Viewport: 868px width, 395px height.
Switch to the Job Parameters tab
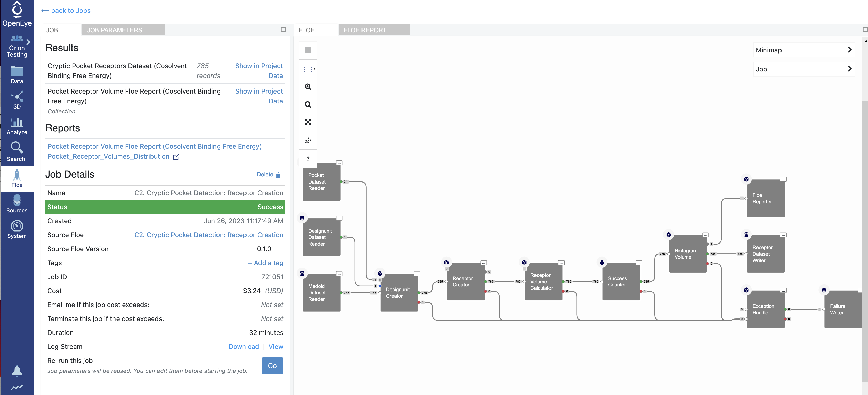point(114,30)
